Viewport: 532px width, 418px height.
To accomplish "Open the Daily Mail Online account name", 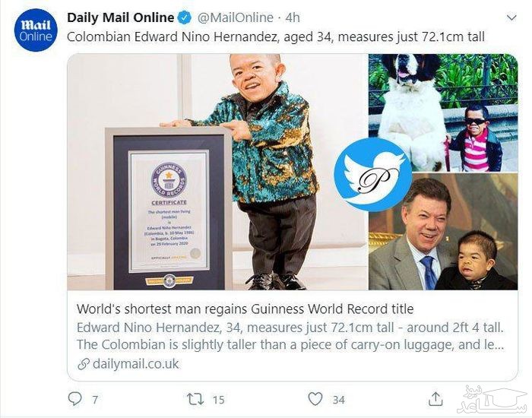I will coord(120,17).
